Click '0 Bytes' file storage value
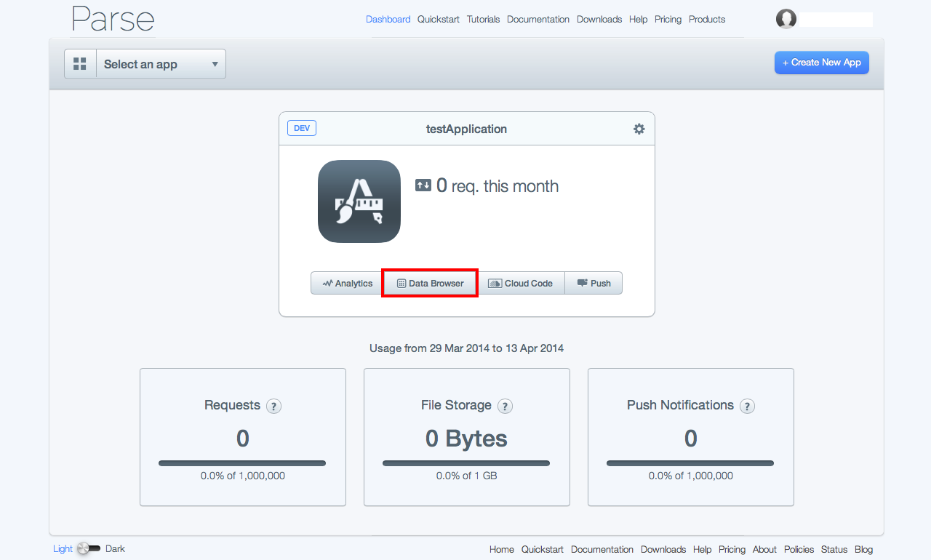The height and width of the screenshot is (560, 931). coord(466,439)
